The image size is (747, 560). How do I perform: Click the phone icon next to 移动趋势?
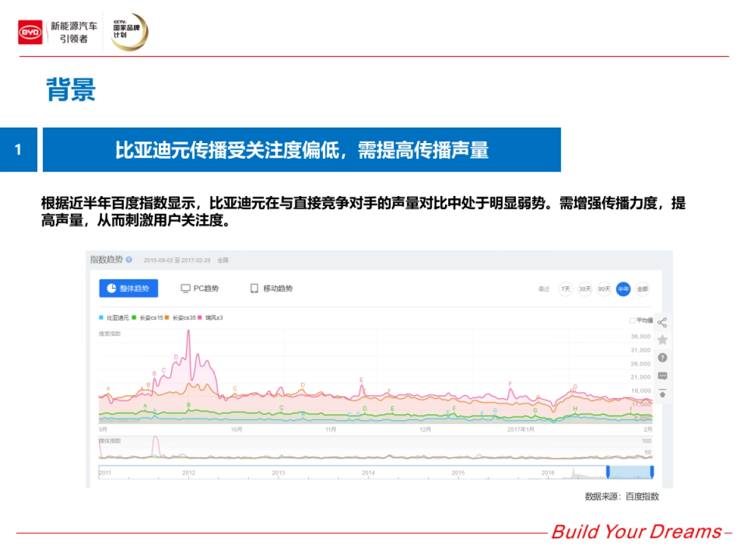click(x=253, y=288)
